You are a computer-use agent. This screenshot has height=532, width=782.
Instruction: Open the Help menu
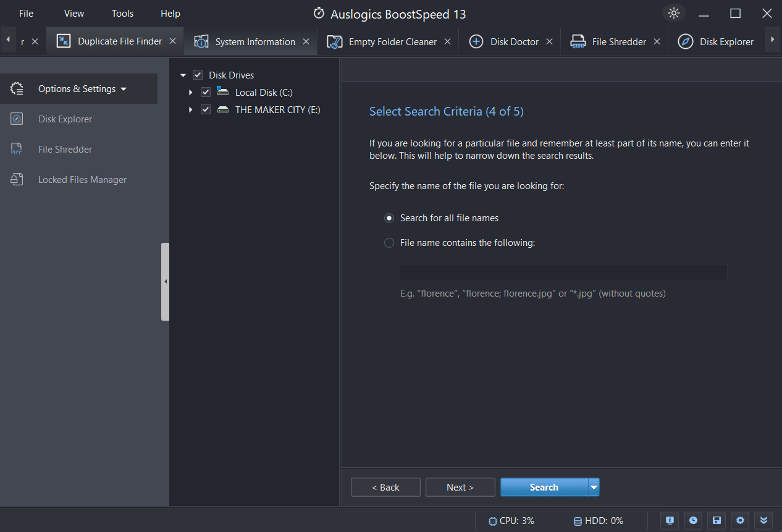click(x=170, y=13)
